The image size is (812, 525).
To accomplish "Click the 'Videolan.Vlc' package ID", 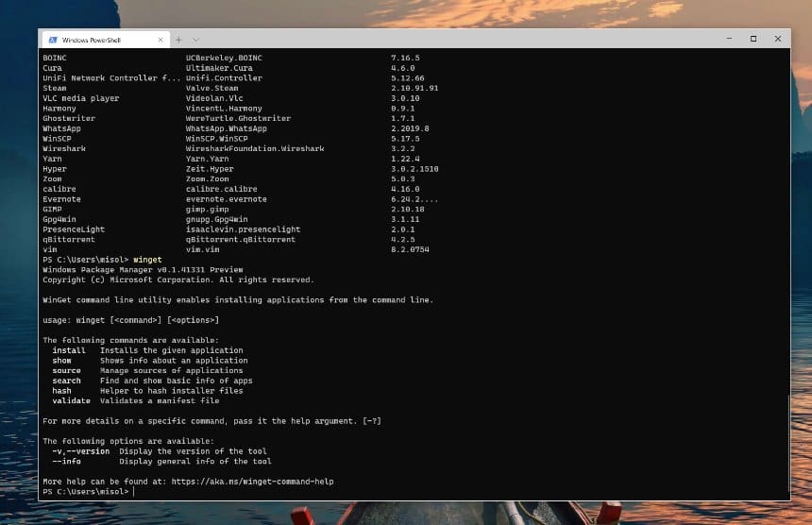I will point(214,98).
